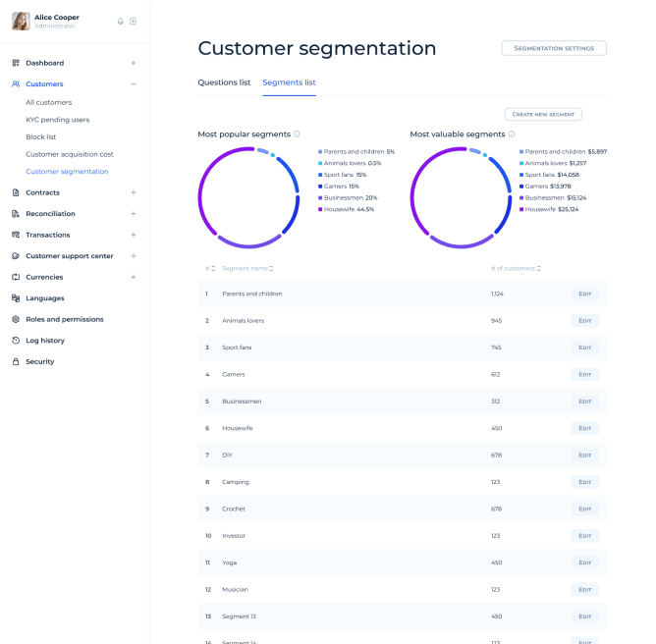This screenshot has width=656, height=644.
Task: Click the Security lock icon
Action: [x=16, y=362]
